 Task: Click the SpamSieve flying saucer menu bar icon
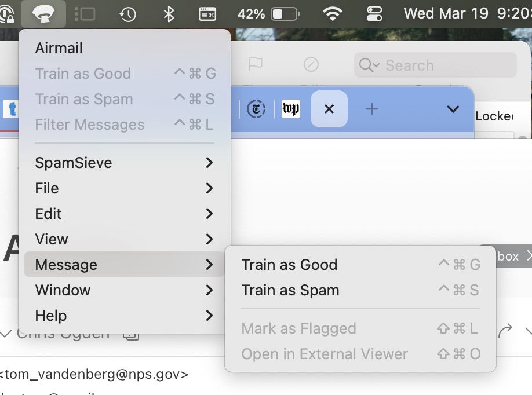coord(43,14)
